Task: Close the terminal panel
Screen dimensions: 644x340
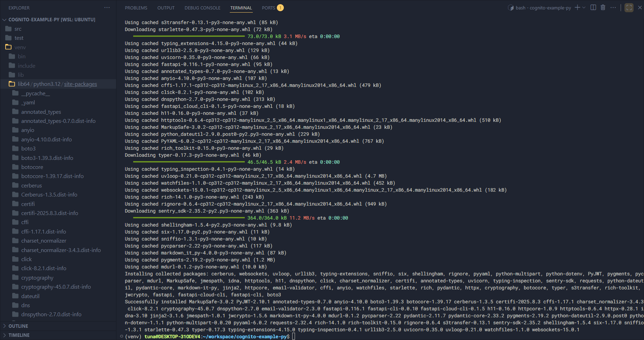Action: pyautogui.click(x=640, y=7)
